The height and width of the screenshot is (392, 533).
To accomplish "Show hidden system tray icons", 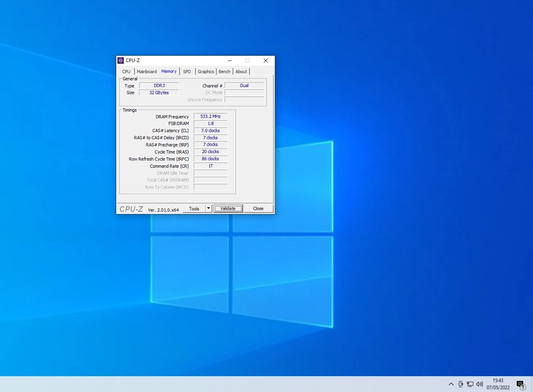I will pyautogui.click(x=451, y=384).
